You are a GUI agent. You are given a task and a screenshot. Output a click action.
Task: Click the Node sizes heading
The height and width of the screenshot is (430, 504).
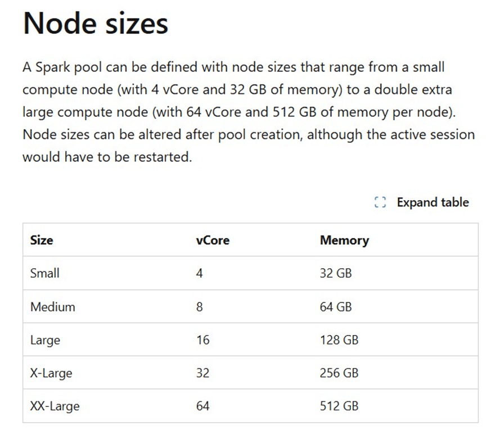point(95,23)
